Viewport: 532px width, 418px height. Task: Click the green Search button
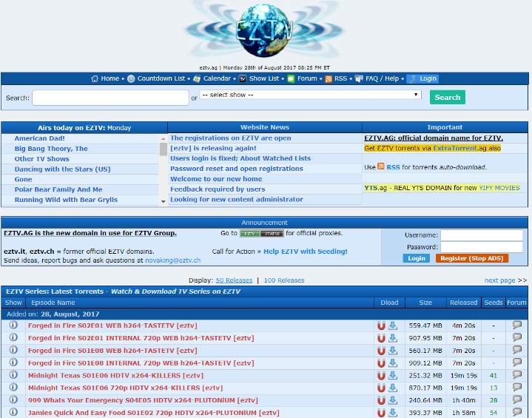click(x=447, y=97)
